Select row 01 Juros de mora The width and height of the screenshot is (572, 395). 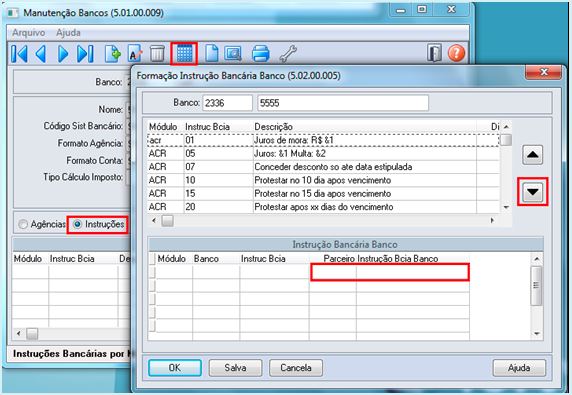click(x=323, y=140)
